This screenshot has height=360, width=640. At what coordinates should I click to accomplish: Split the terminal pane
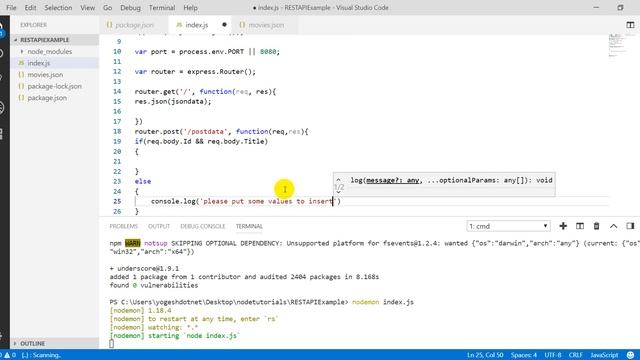[580, 226]
